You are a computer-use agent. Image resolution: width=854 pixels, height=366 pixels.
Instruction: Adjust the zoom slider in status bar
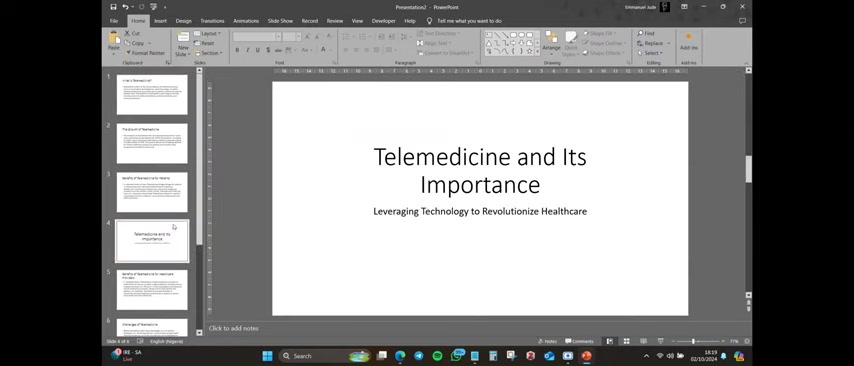[x=693, y=341]
